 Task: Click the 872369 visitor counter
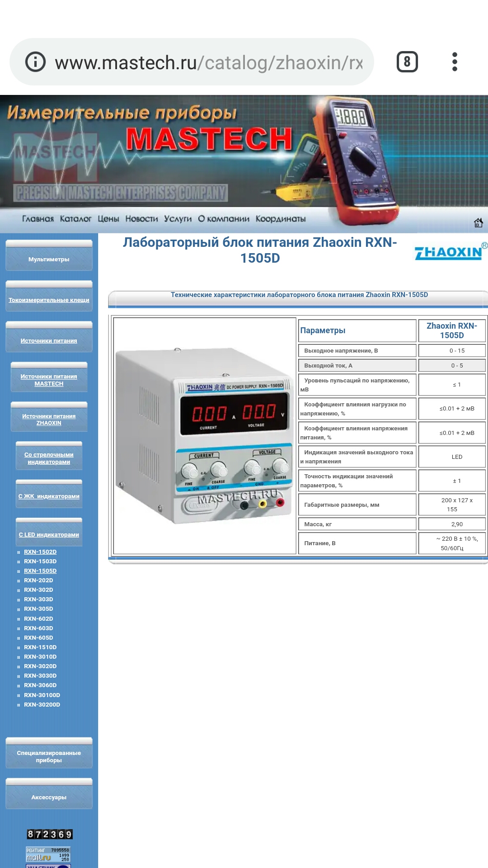click(50, 834)
